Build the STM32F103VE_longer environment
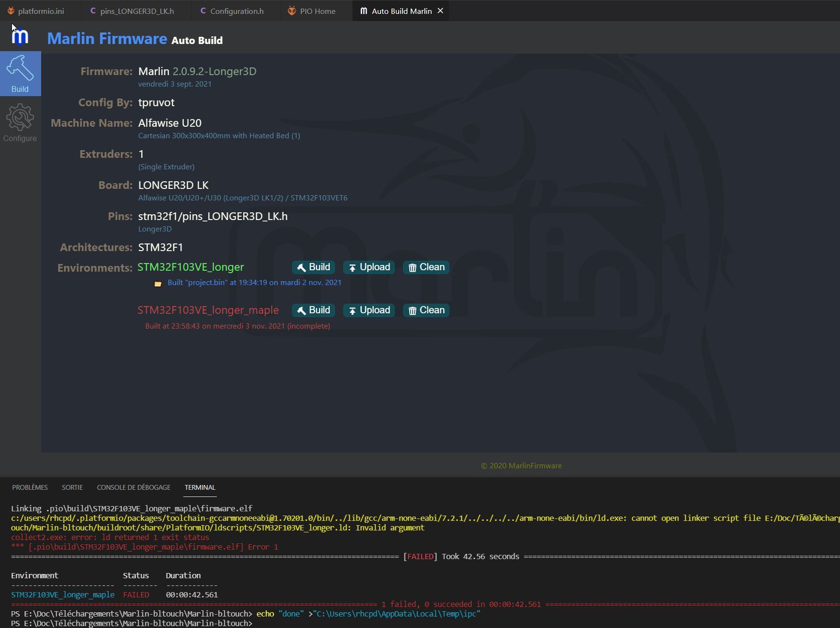 pyautogui.click(x=314, y=267)
